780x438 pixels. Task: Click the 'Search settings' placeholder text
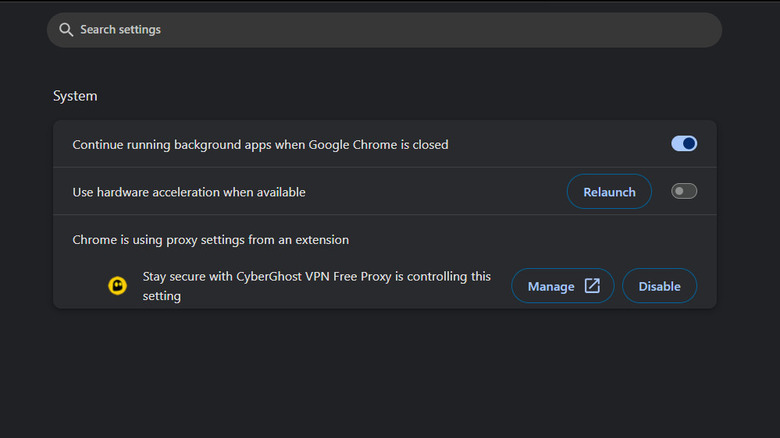click(120, 30)
